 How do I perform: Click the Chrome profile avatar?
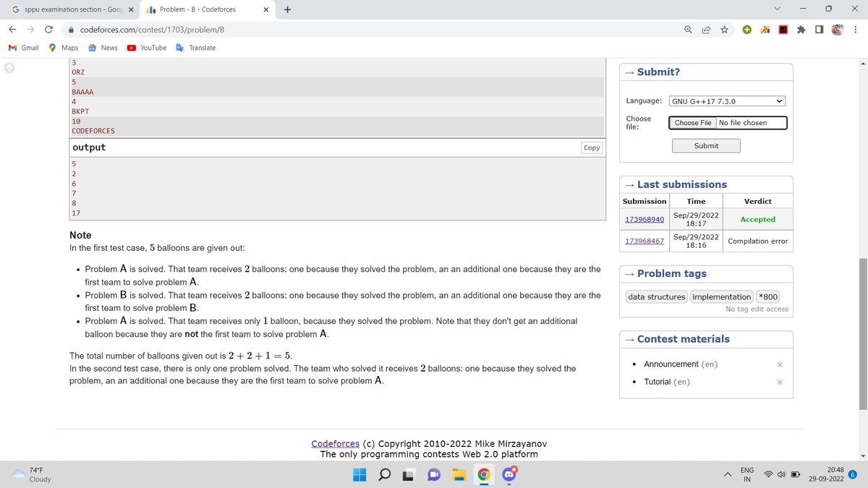[838, 30]
